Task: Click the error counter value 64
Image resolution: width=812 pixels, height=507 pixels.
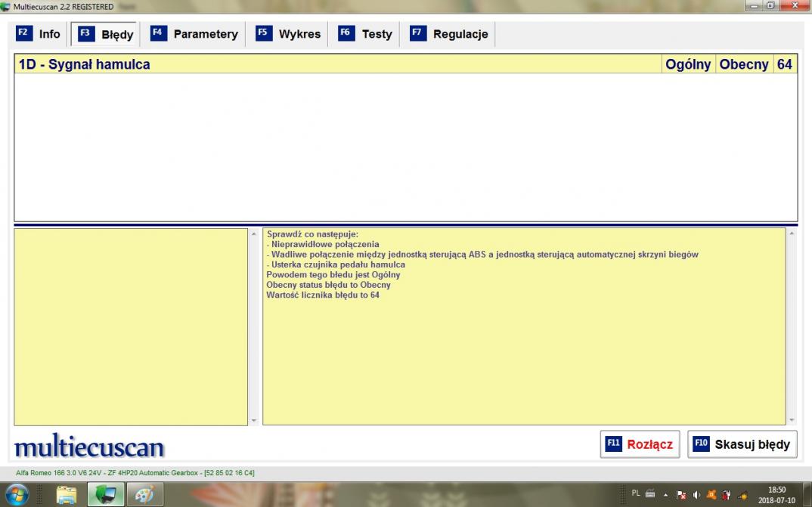Action: [x=785, y=64]
